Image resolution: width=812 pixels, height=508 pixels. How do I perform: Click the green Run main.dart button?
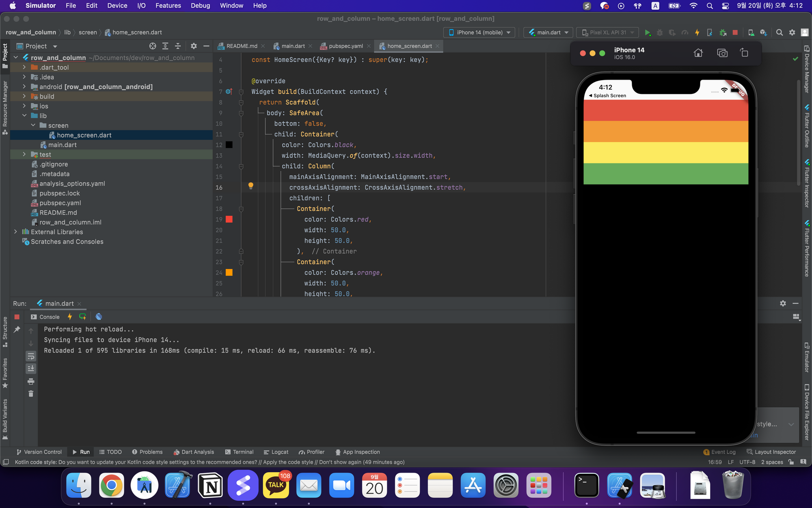coord(648,33)
